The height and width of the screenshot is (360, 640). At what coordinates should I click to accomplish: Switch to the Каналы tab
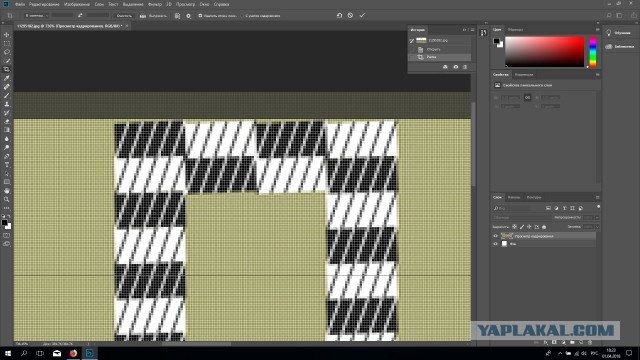coord(514,198)
